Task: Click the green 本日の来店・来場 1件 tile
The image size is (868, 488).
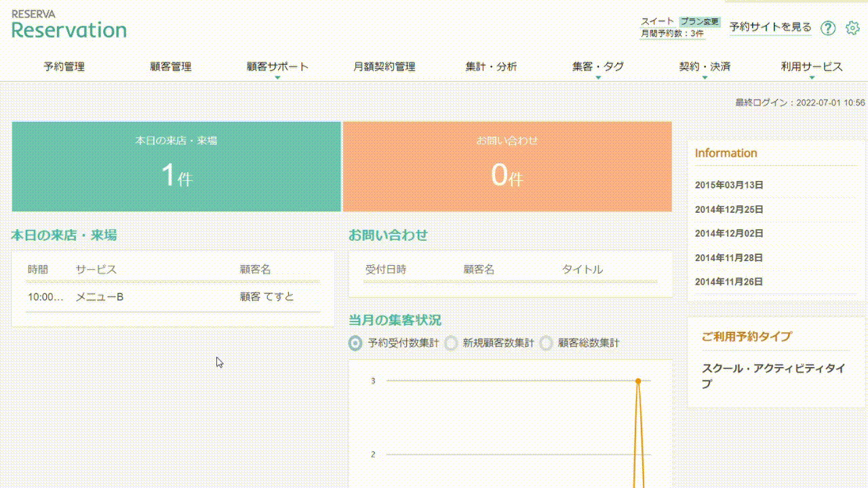Action: click(176, 167)
